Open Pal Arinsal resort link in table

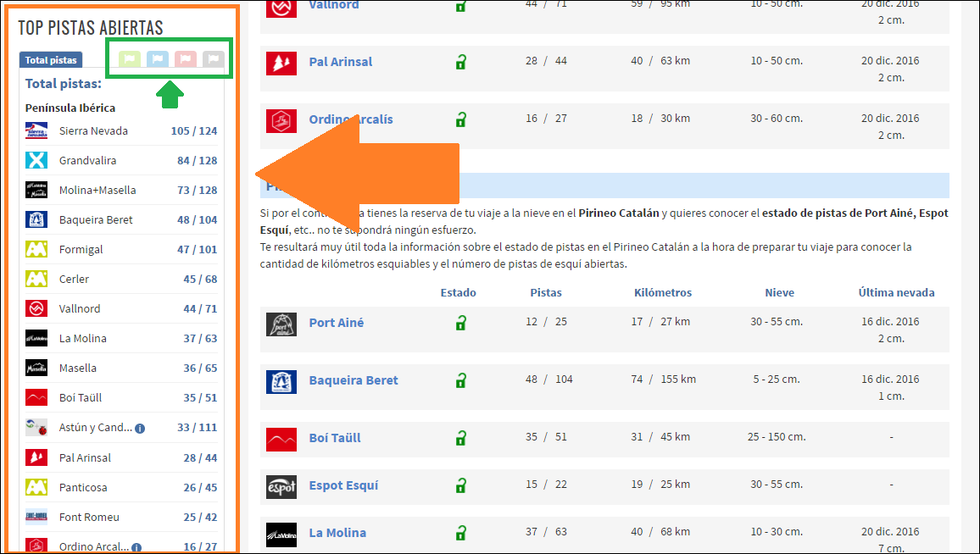(x=341, y=62)
